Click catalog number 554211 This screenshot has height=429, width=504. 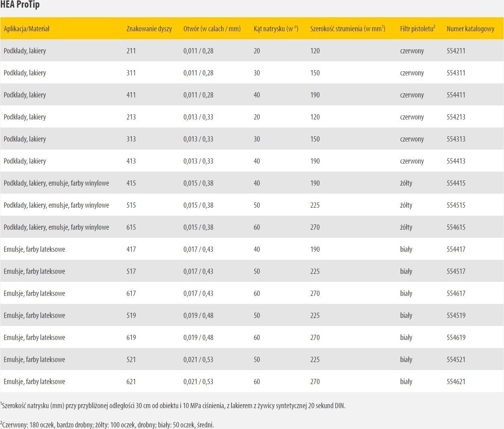point(456,51)
